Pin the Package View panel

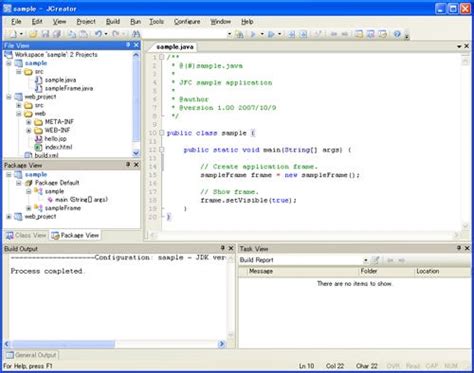coord(128,165)
